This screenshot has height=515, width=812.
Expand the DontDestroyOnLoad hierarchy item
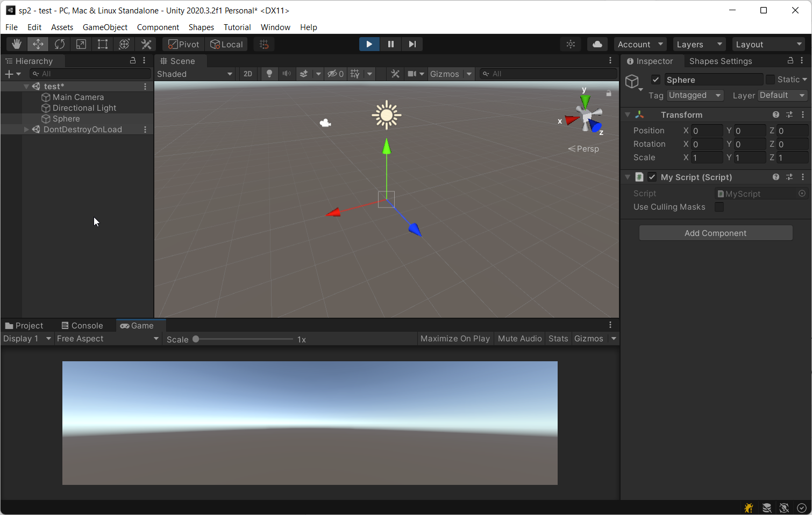pos(26,130)
